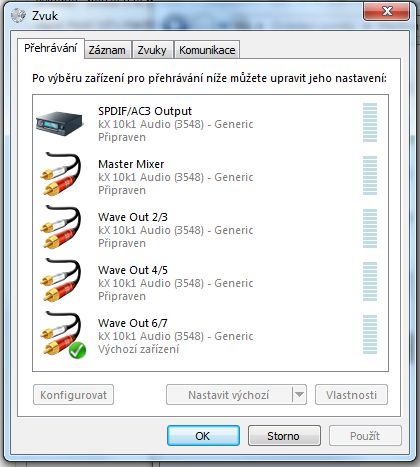Select the SPDIF/AC3 Output receiver icon

tap(59, 123)
